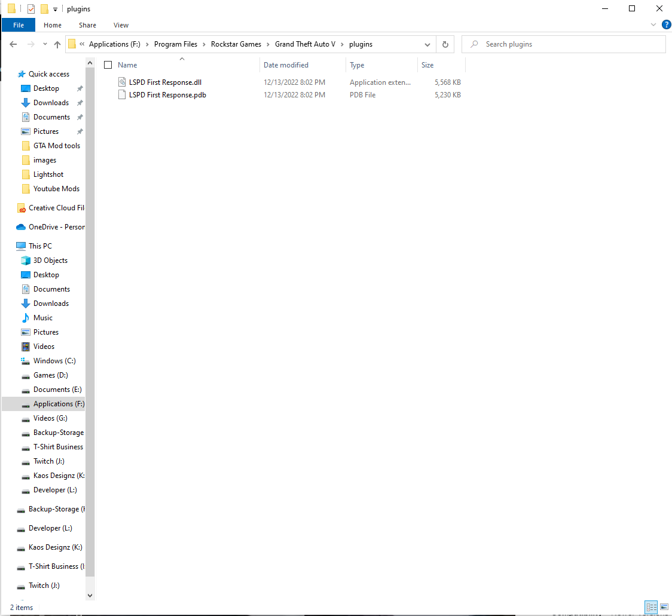Click the forward navigation arrow
Viewport: 672px width, 616px height.
pyautogui.click(x=31, y=44)
